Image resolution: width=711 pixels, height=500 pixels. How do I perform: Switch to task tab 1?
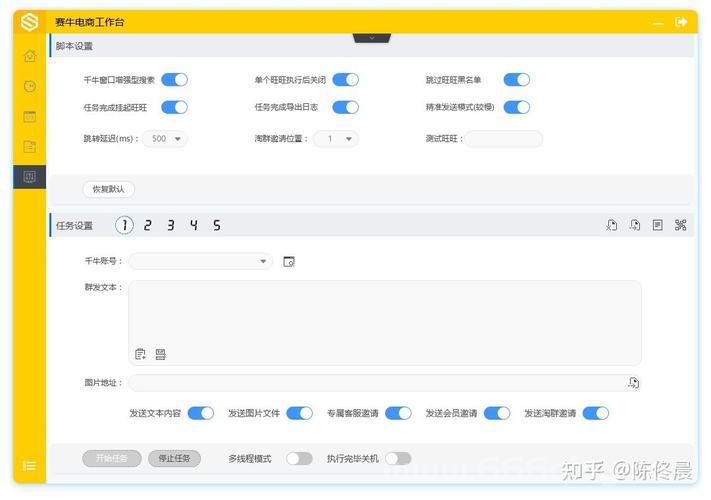coord(124,225)
